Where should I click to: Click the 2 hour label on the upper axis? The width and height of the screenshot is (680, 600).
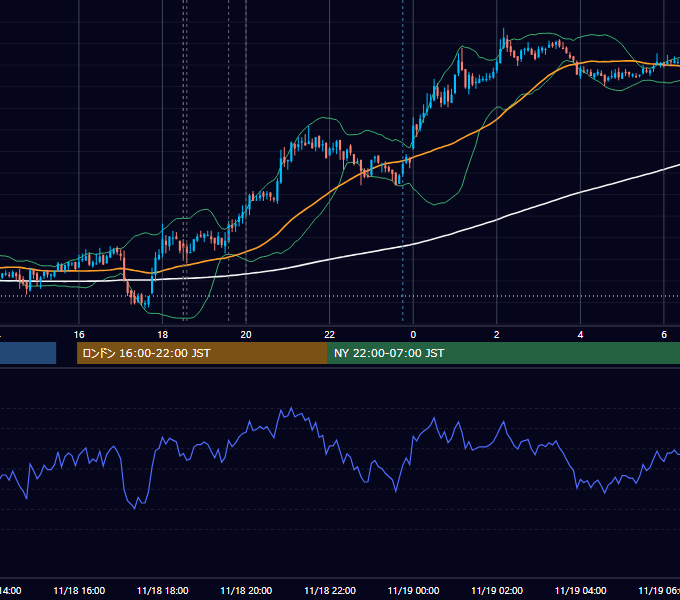pos(497,335)
